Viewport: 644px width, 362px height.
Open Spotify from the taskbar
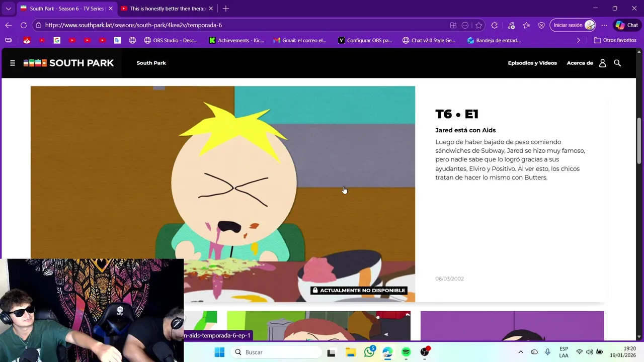pyautogui.click(x=406, y=352)
